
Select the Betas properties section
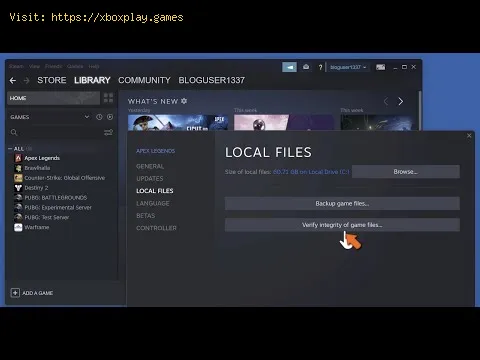click(x=146, y=216)
